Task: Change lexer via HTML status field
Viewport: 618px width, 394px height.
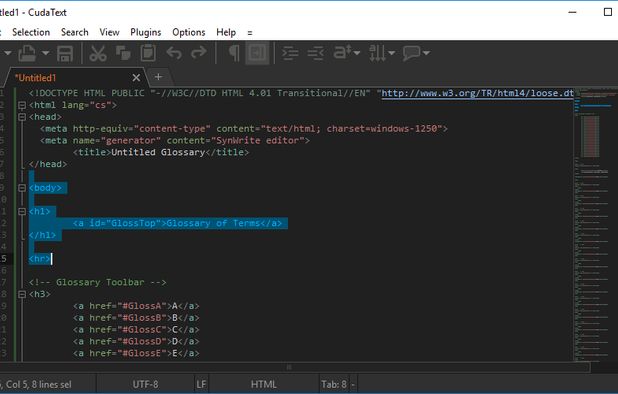Action: click(263, 384)
